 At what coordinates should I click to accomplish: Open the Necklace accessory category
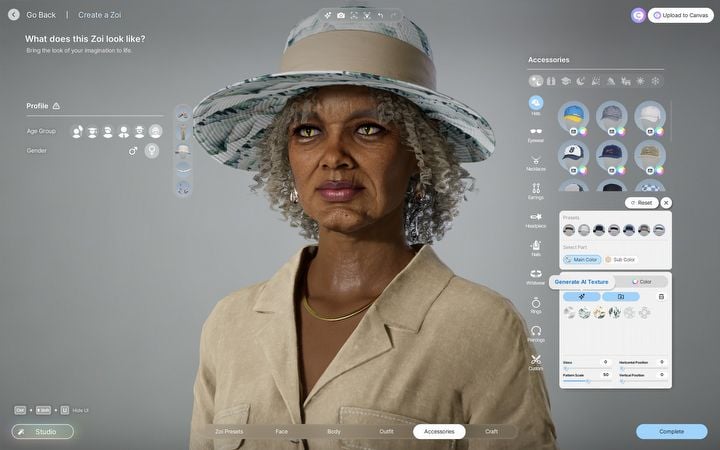coord(536,160)
